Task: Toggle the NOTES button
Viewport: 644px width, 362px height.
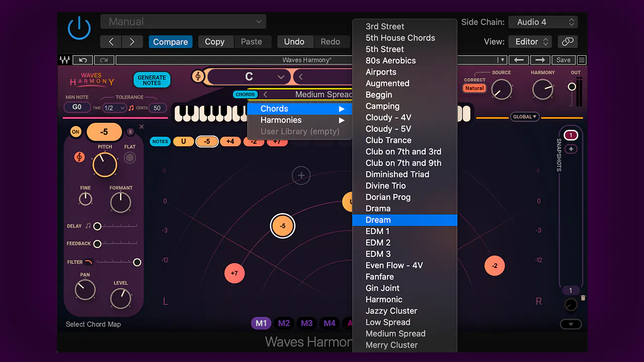Action: tap(160, 142)
